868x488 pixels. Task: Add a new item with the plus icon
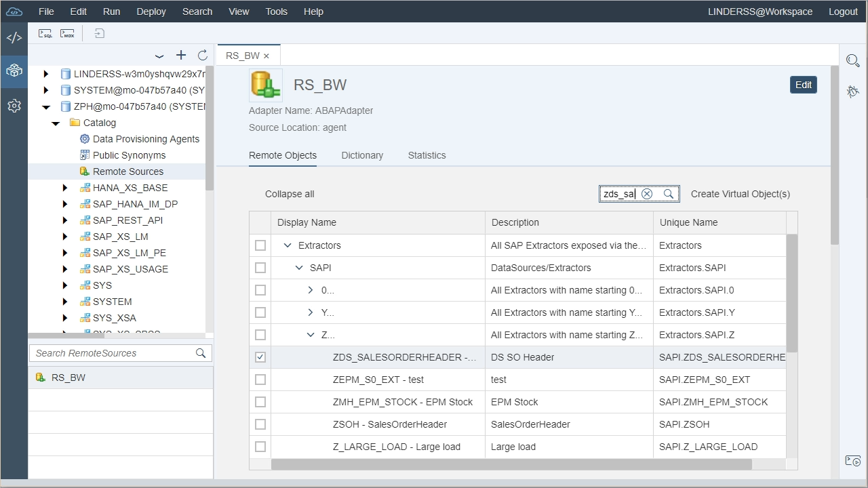point(181,56)
